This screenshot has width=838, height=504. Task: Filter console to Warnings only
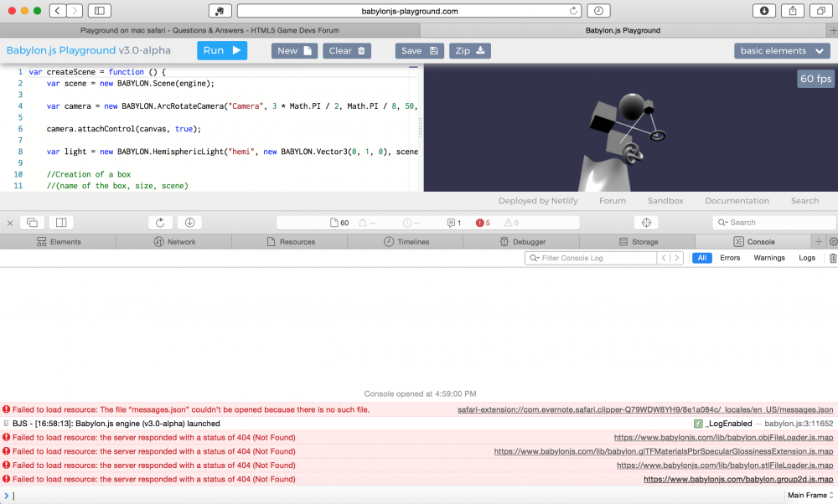click(768, 258)
